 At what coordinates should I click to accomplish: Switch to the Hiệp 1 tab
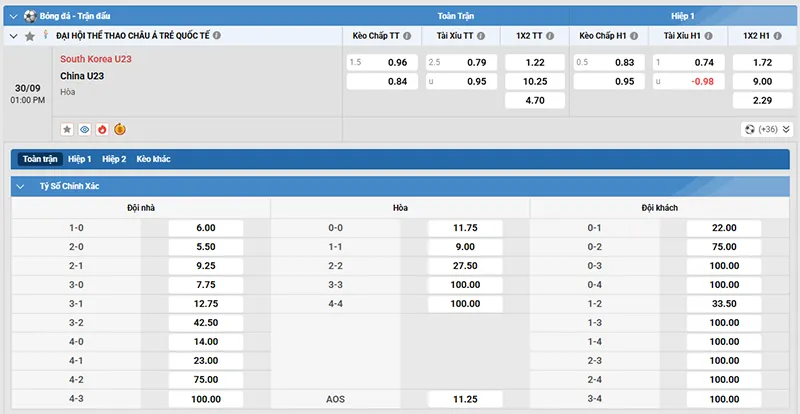tap(80, 159)
